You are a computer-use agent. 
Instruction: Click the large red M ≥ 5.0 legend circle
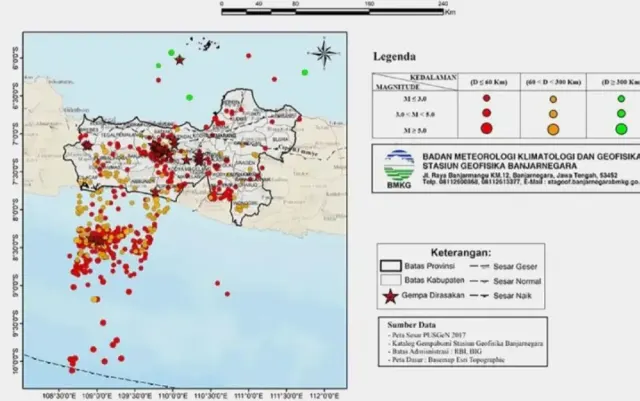(x=487, y=129)
